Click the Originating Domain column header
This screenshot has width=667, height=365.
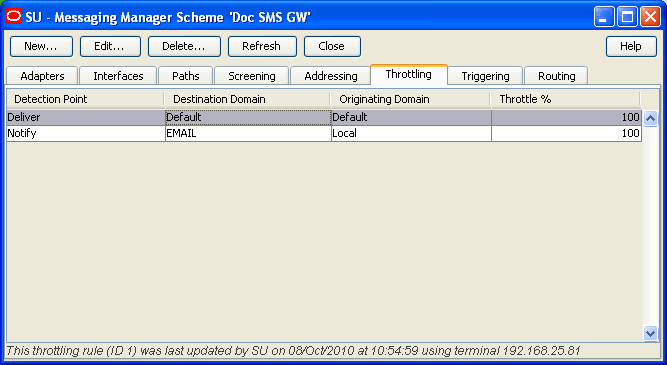[x=410, y=99]
